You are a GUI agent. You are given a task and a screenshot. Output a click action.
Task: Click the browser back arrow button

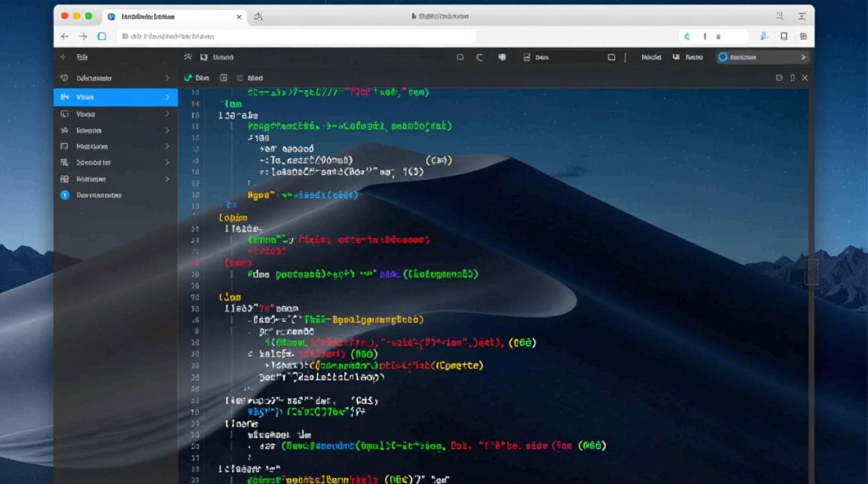(x=65, y=37)
